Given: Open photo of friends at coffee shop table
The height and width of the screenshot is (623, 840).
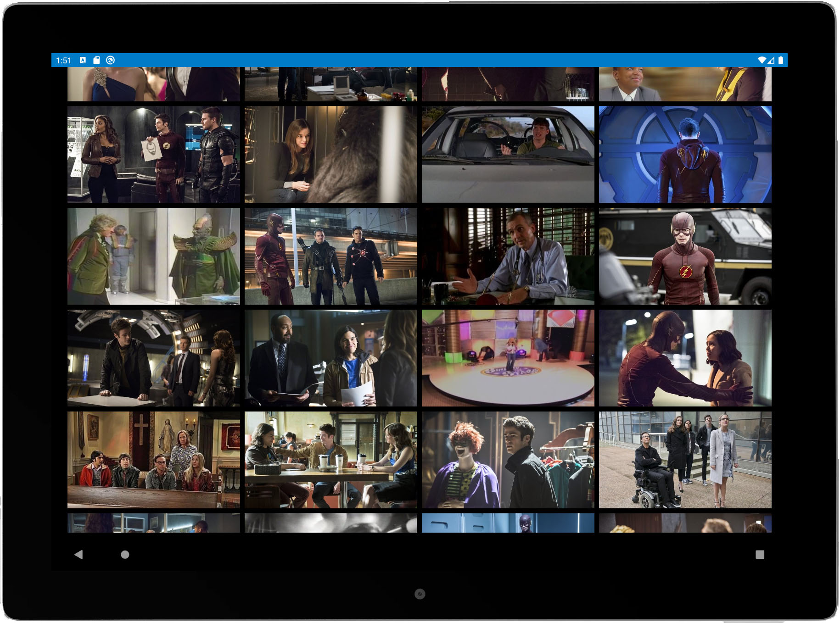Looking at the screenshot, I should (330, 460).
